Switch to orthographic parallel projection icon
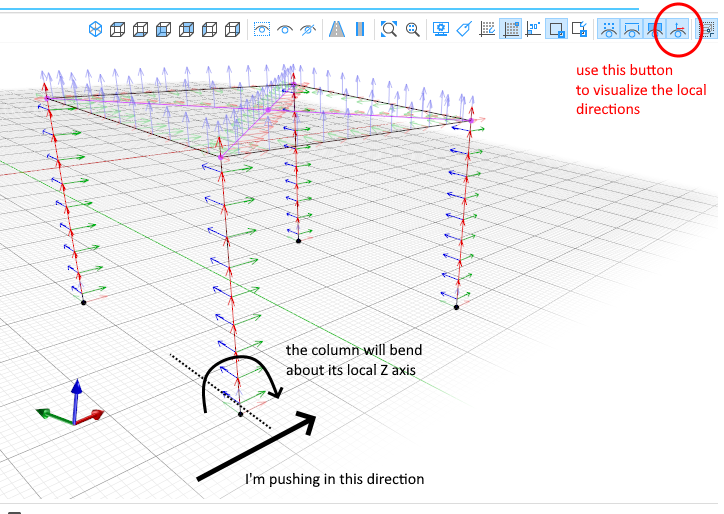 coord(360,30)
